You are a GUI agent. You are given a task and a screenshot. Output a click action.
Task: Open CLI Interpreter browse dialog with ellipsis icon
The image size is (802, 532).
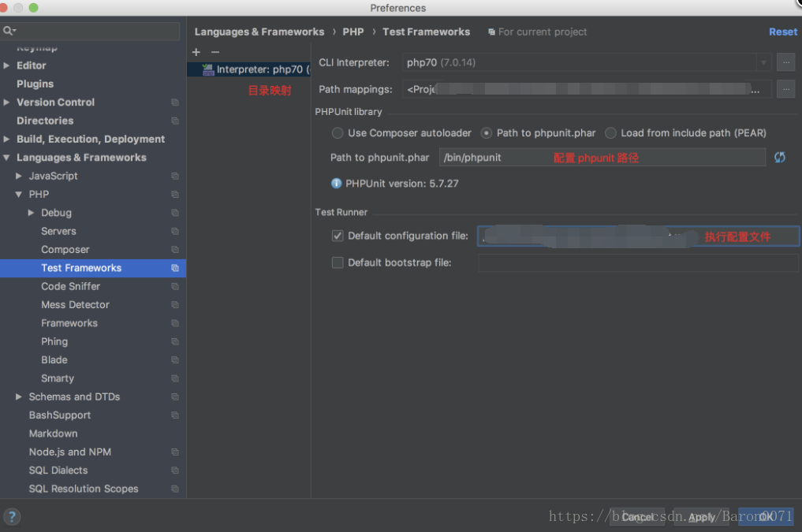click(x=785, y=61)
